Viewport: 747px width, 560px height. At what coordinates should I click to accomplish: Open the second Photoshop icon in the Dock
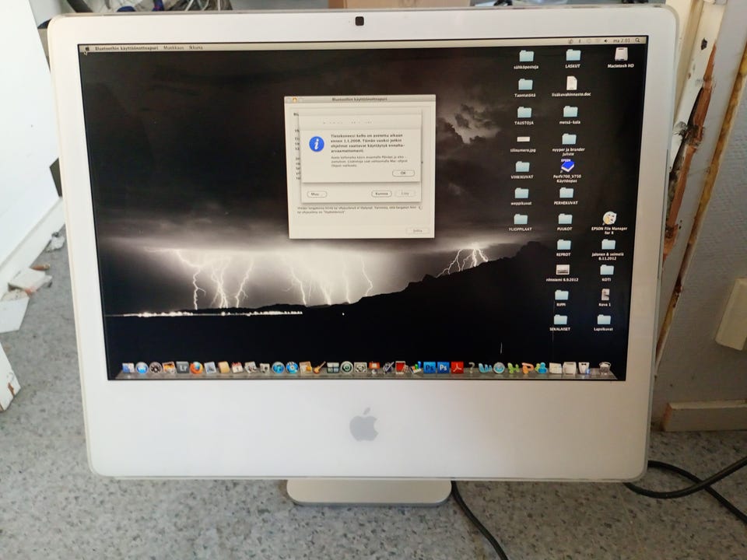coord(444,368)
